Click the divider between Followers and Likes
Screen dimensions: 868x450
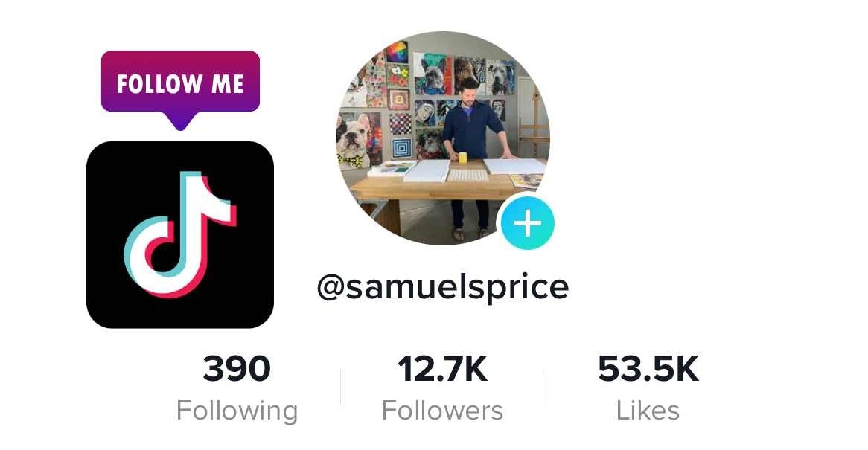(546, 387)
